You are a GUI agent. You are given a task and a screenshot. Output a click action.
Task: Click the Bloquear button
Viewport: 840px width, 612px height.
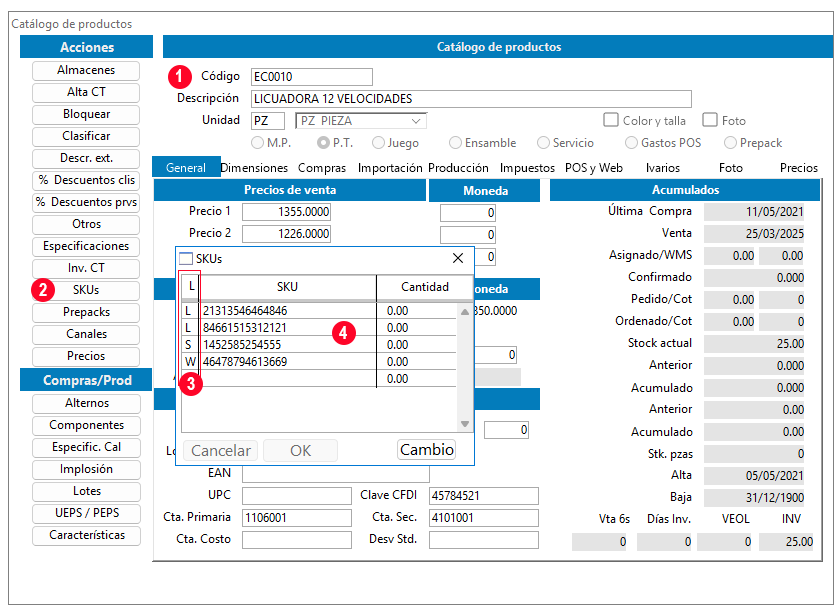[x=86, y=114]
